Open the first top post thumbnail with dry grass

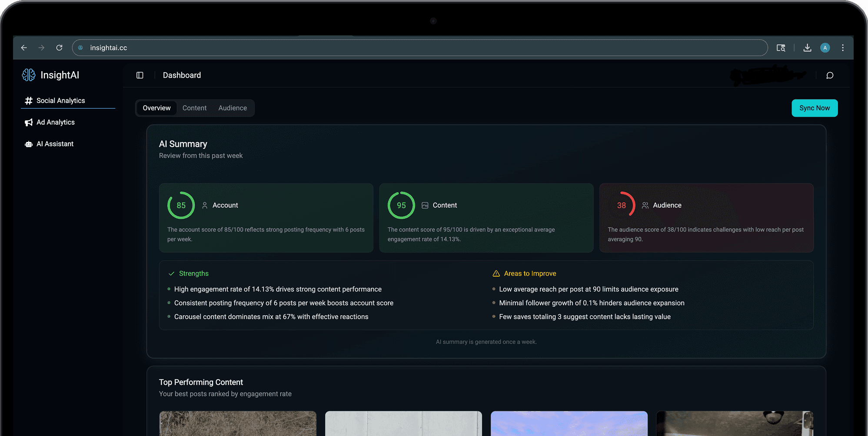(x=238, y=423)
